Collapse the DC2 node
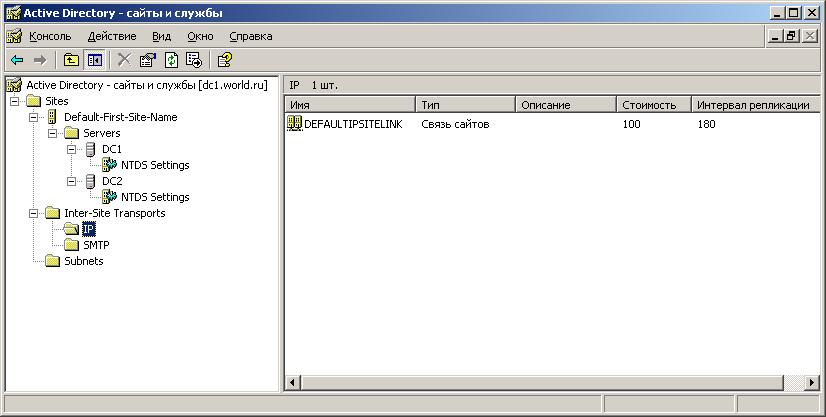This screenshot has height=417, width=826. point(72,181)
